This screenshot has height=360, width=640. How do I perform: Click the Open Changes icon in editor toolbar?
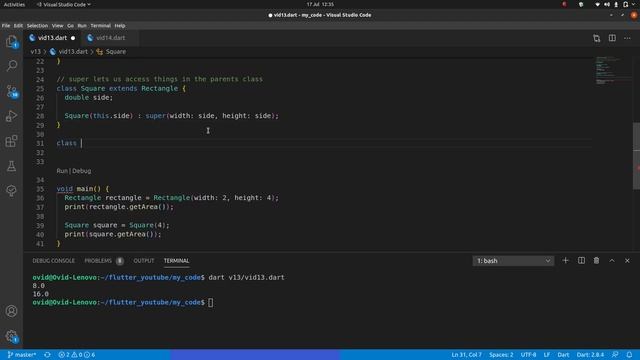point(597,38)
